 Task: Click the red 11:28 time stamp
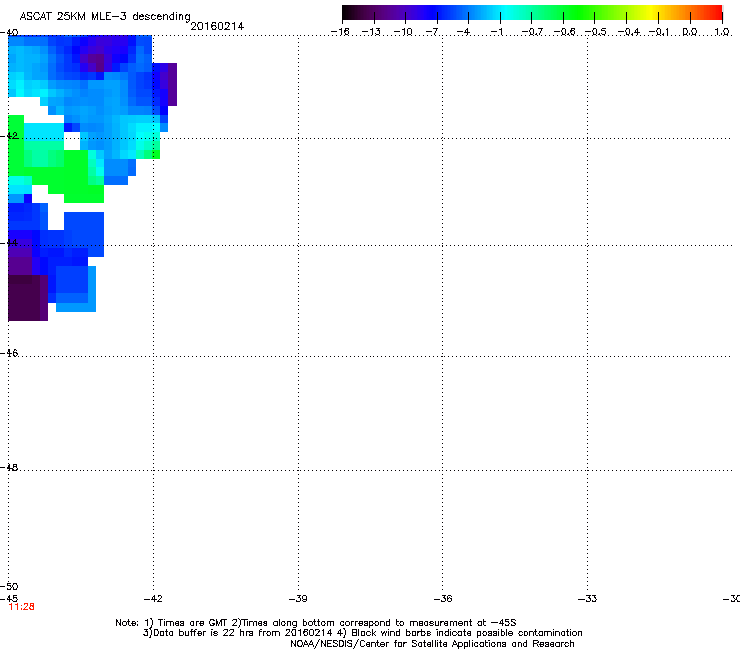[x=21, y=607]
